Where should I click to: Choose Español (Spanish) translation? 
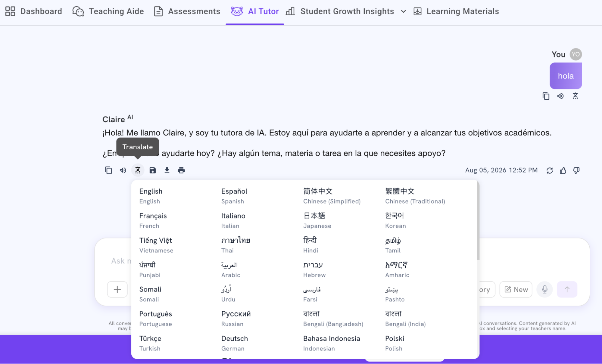point(234,196)
